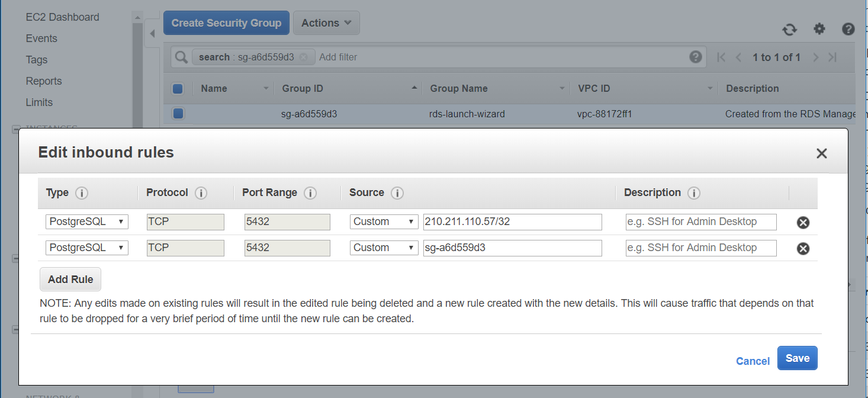This screenshot has height=398, width=868.
Task: Go to Reports in the sidebar
Action: point(44,81)
